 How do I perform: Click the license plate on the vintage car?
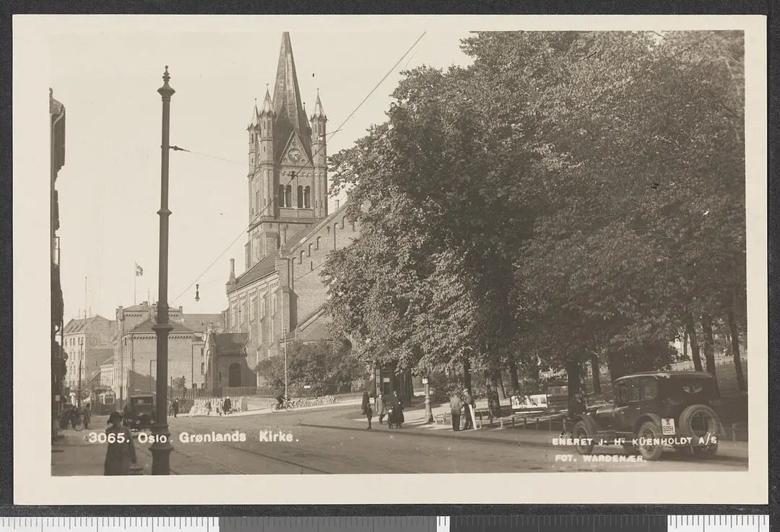click(667, 427)
